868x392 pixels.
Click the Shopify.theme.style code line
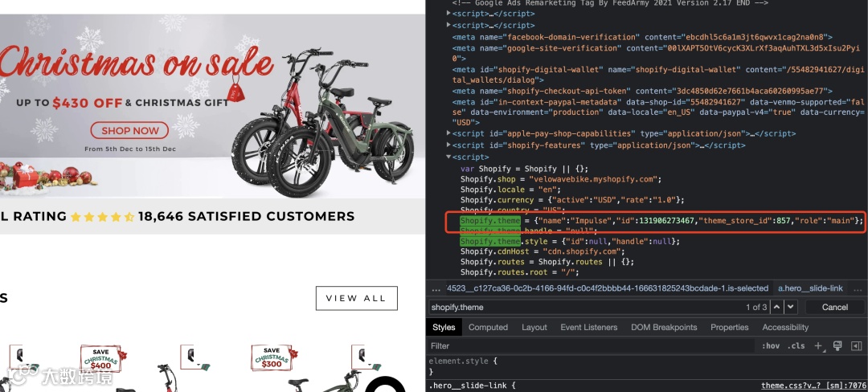[x=570, y=242]
